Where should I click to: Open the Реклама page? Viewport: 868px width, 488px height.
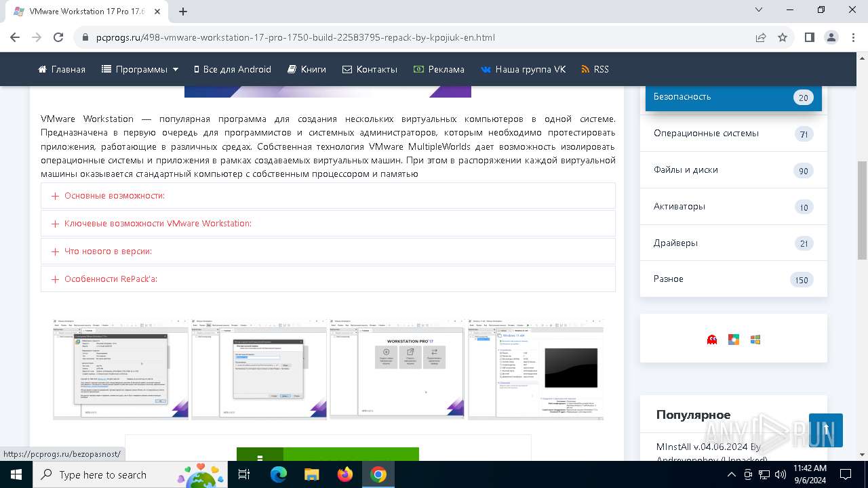tap(439, 69)
